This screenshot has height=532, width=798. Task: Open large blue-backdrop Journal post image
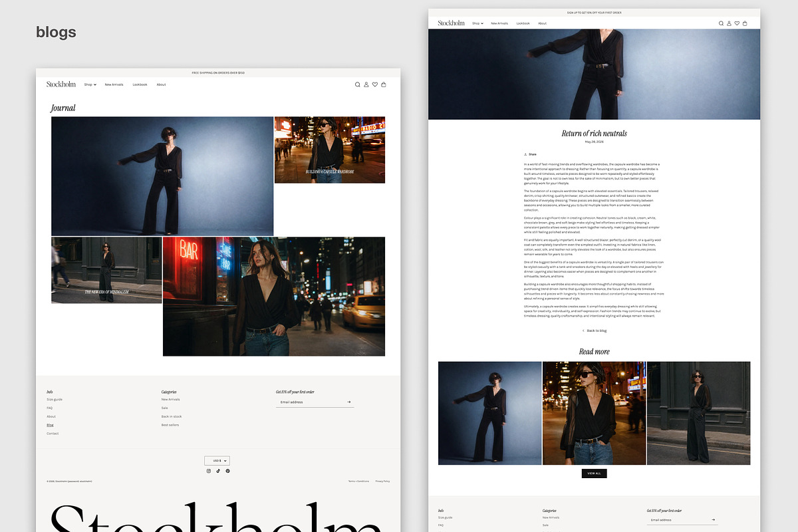coord(162,176)
